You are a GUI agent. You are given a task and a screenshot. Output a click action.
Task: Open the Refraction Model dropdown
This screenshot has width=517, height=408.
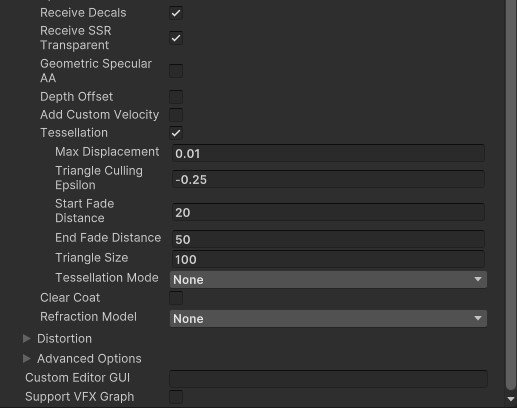tap(328, 318)
